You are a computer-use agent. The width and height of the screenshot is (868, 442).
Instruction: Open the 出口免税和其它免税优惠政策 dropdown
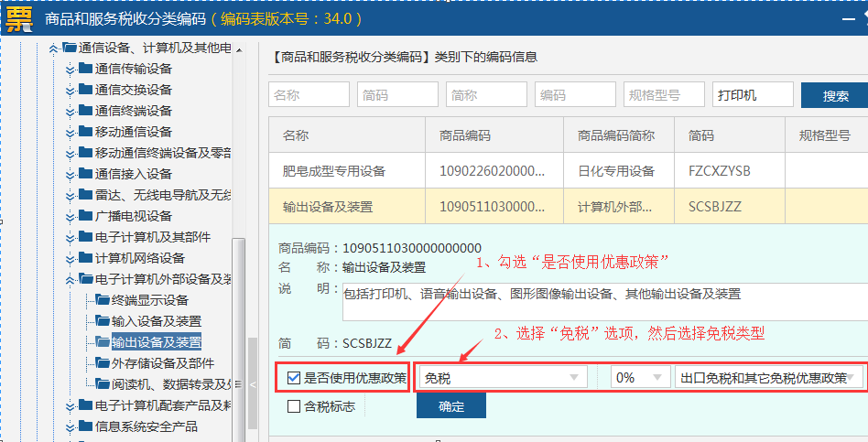[767, 378]
